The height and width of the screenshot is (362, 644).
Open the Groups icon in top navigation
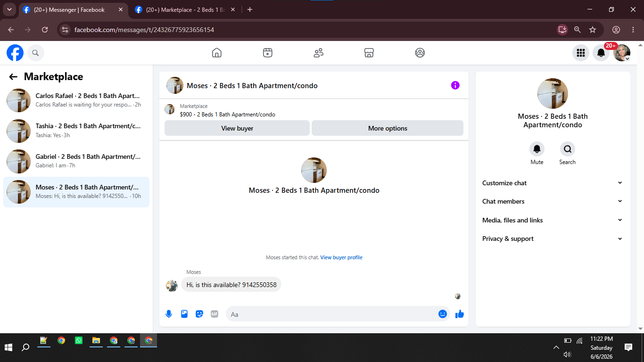pos(420,53)
